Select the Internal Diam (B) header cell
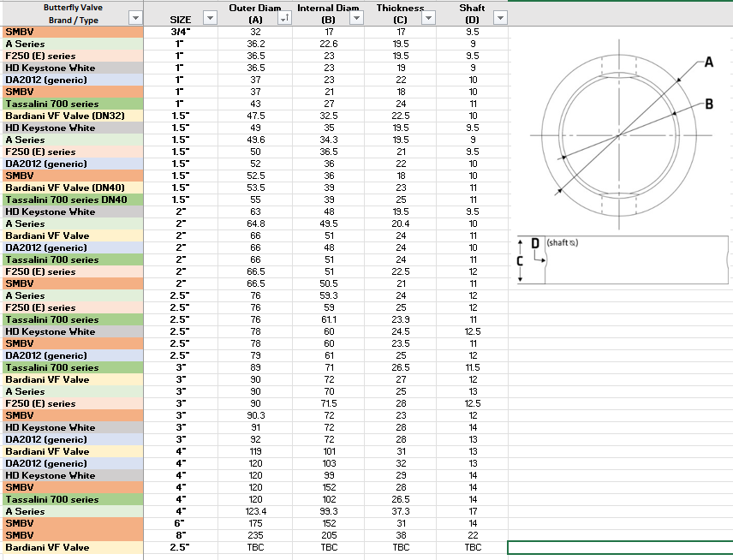The height and width of the screenshot is (560, 733). tap(329, 13)
